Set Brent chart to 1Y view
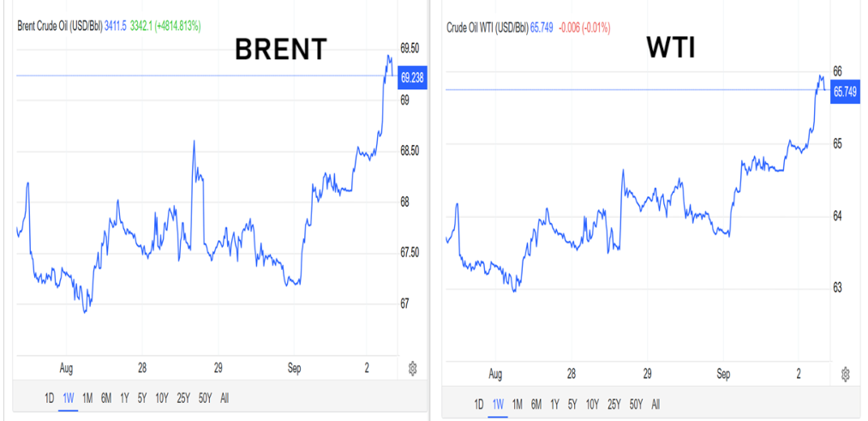Viewport: 868px width, 421px height. (124, 398)
